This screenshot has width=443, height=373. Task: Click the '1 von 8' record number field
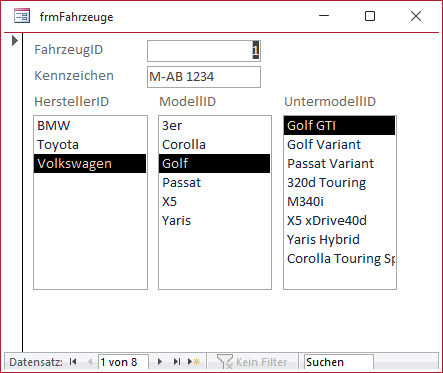pos(123,362)
